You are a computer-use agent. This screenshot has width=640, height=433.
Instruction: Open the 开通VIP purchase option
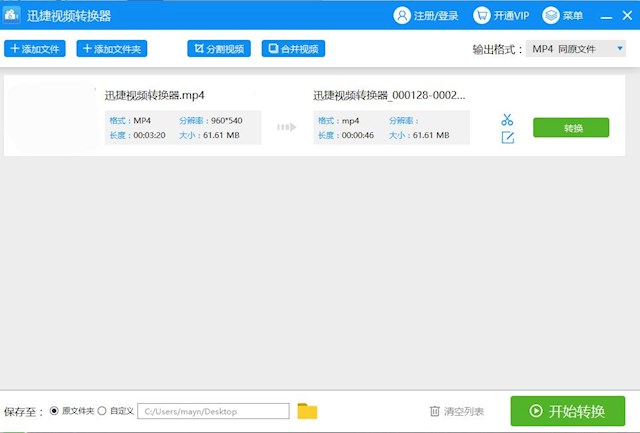[501, 16]
